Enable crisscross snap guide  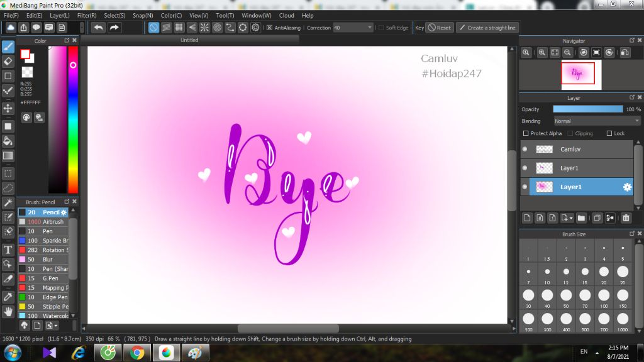click(179, 28)
